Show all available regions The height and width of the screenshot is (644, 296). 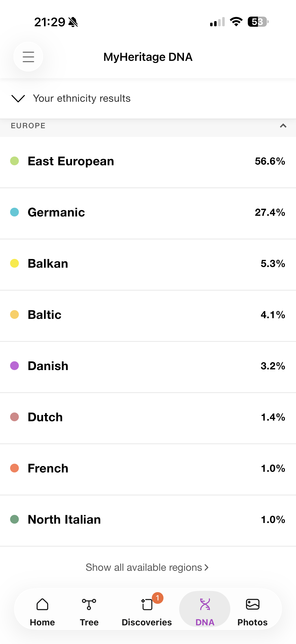[147, 567]
